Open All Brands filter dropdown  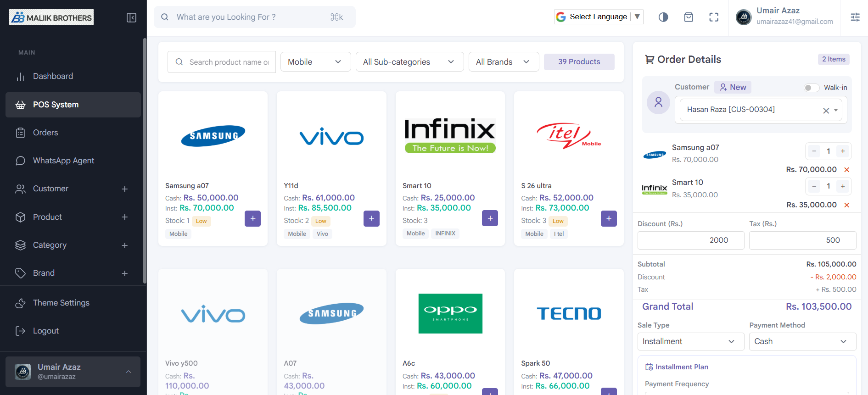click(504, 62)
